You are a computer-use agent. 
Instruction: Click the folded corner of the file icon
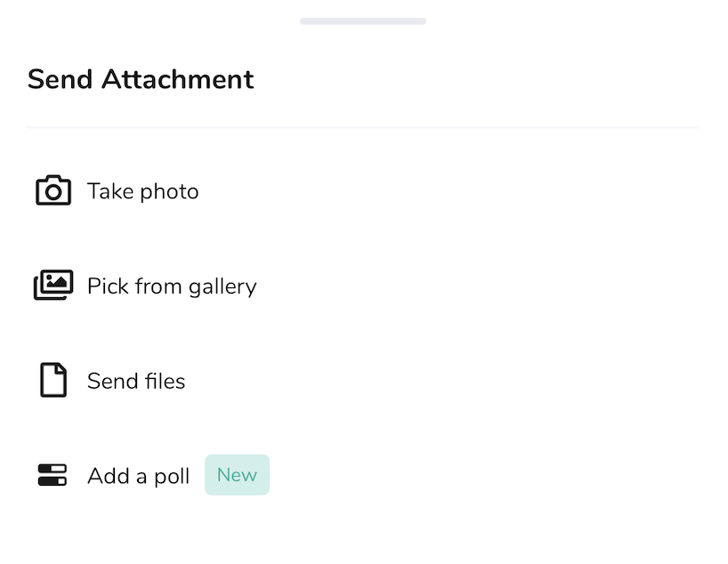click(x=61, y=369)
